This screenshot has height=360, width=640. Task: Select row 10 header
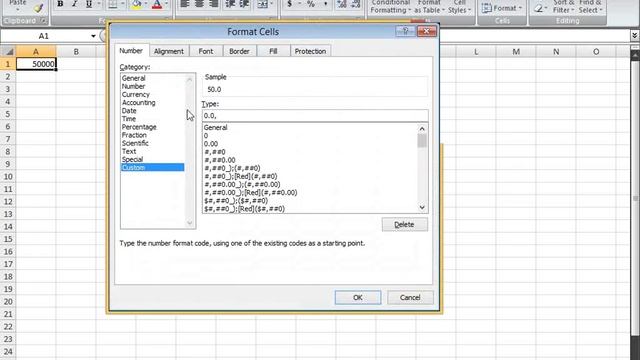8,177
